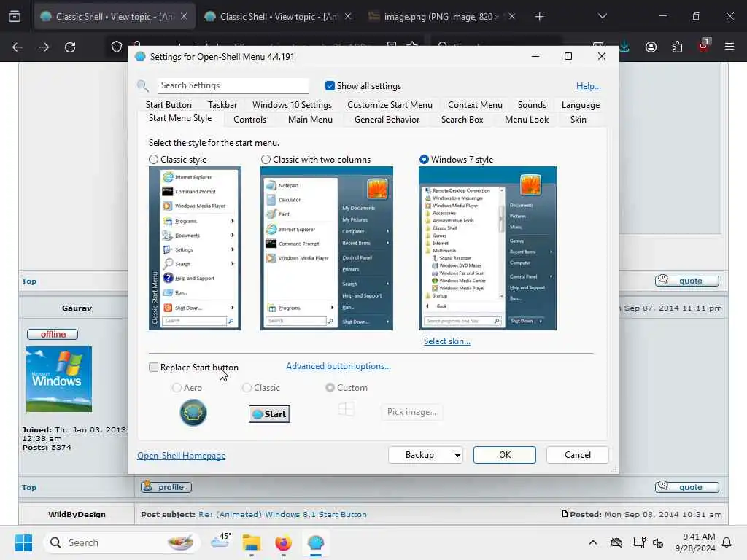Click the profile button under Gaurav's post
The width and height of the screenshot is (747, 560).
click(x=166, y=486)
